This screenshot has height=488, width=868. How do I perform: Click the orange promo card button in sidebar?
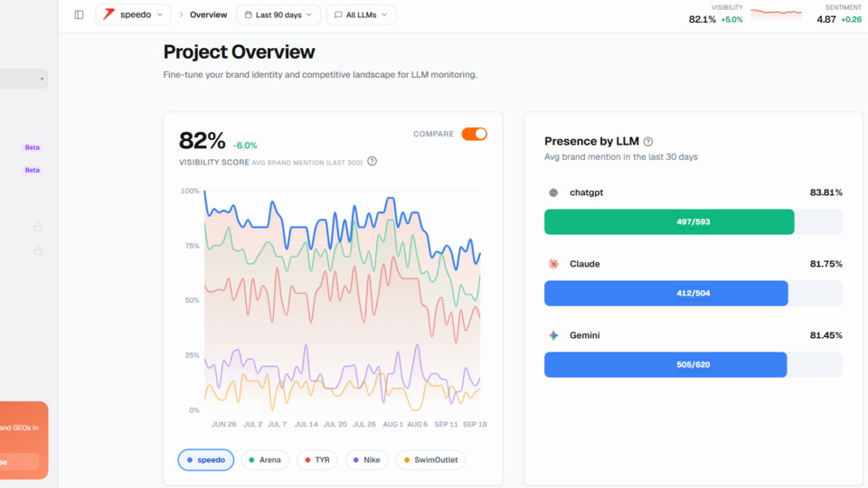pyautogui.click(x=19, y=462)
